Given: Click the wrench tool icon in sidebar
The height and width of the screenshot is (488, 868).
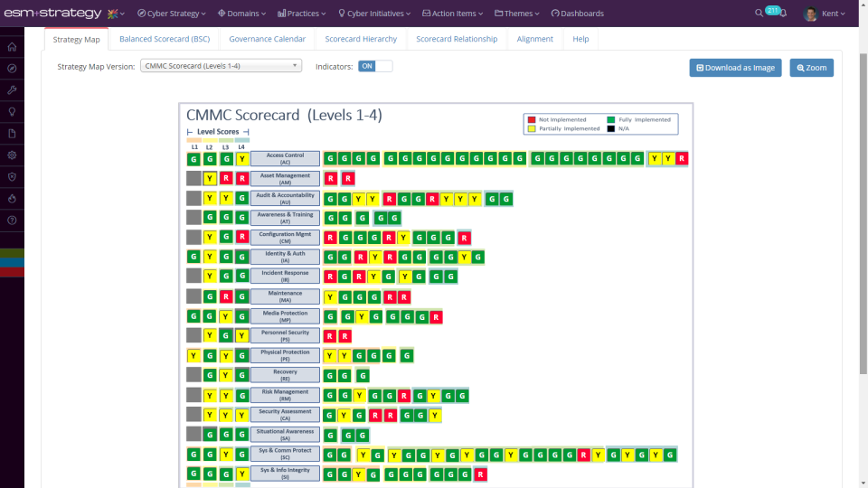Looking at the screenshot, I should tap(12, 90).
